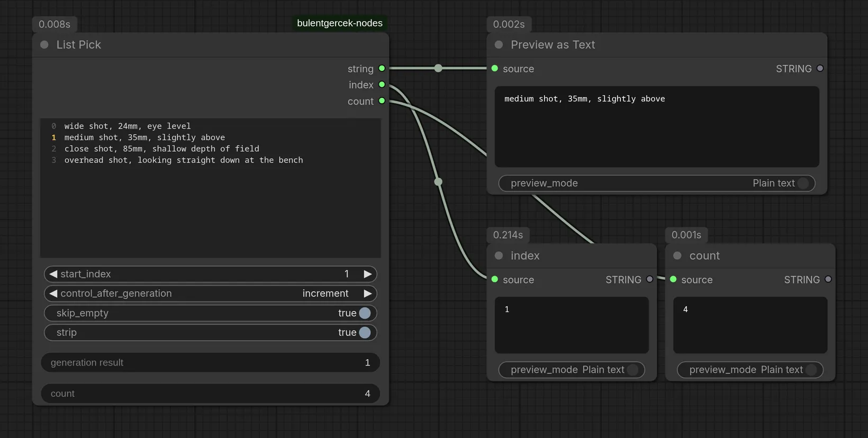
Task: Decrease start_index with the left arrow
Action: point(53,274)
